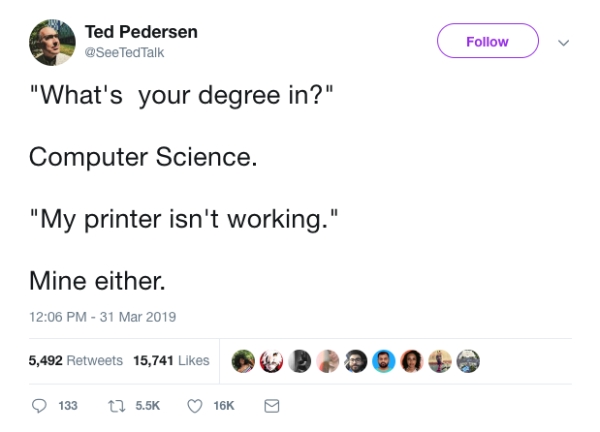
Task: Click the reply speech bubble icon
Action: [41, 406]
